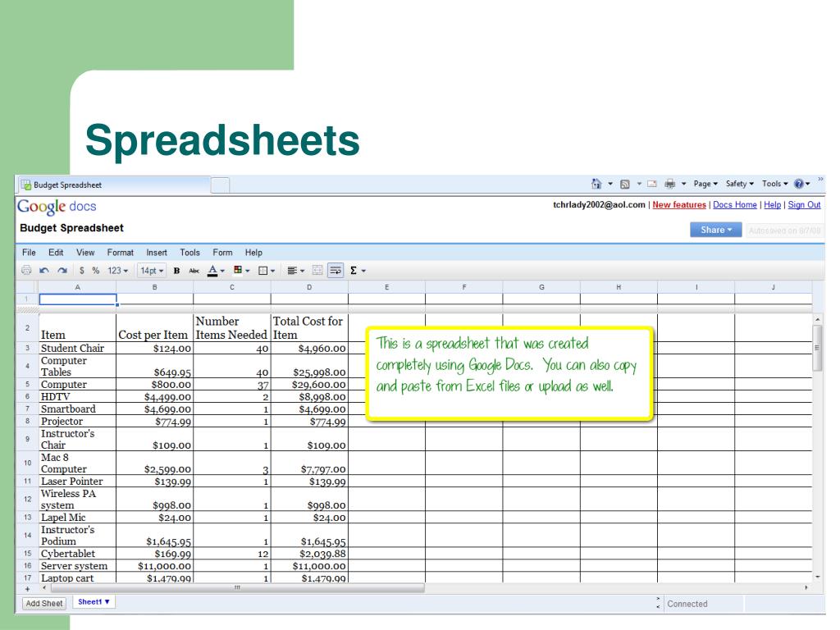The width and height of the screenshot is (840, 630).
Task: Open the Insert menu
Action: pos(157,253)
